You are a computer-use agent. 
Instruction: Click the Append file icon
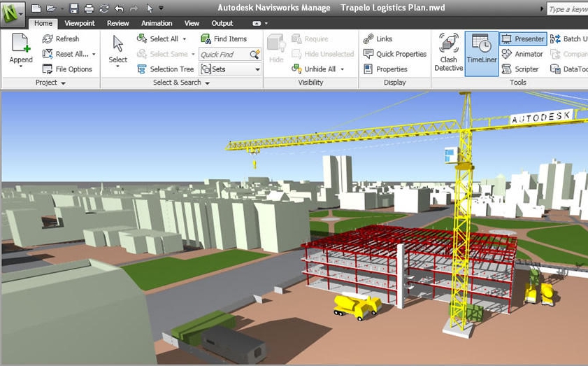(x=20, y=43)
